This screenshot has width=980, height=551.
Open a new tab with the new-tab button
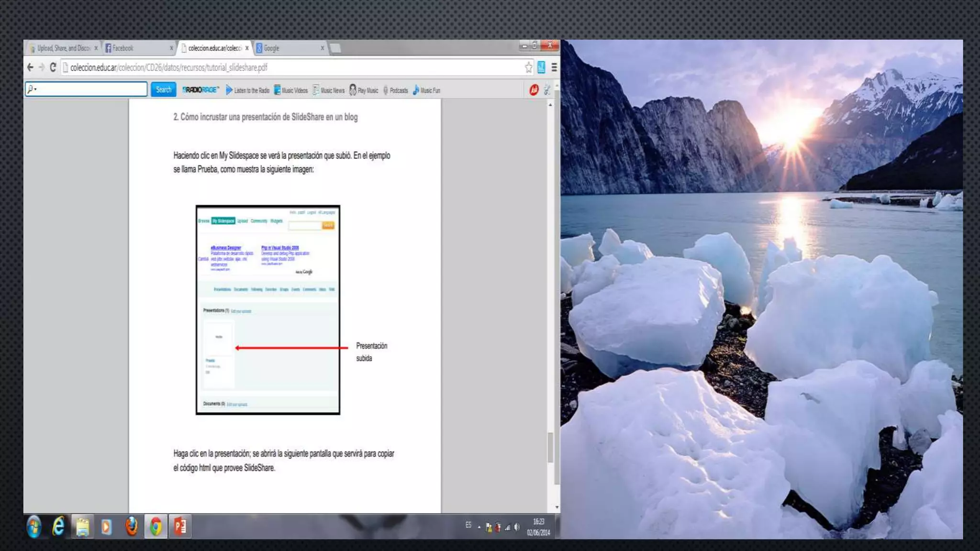[x=335, y=48]
